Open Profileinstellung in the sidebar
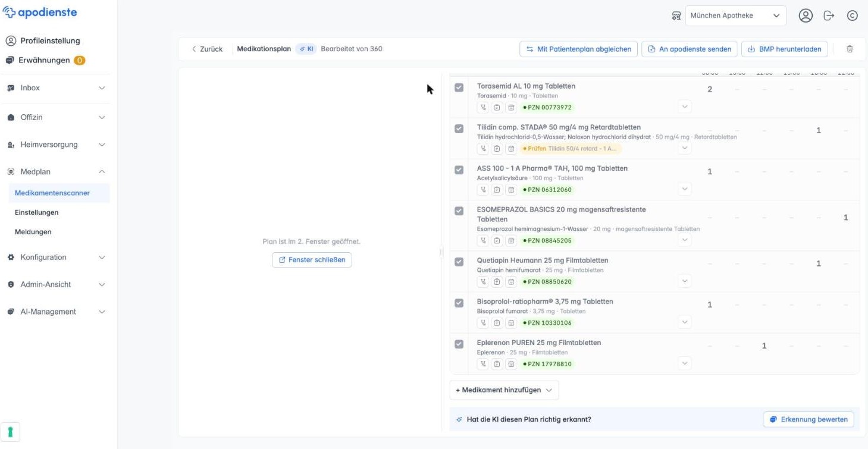Viewport: 868px width, 449px height. click(42, 41)
